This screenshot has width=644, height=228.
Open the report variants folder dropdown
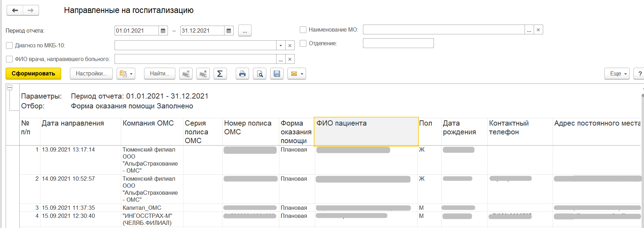click(x=126, y=74)
